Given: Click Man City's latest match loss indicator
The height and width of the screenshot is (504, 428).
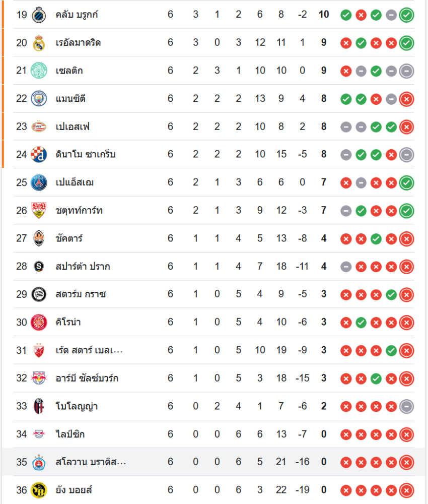Looking at the screenshot, I should point(406,99).
